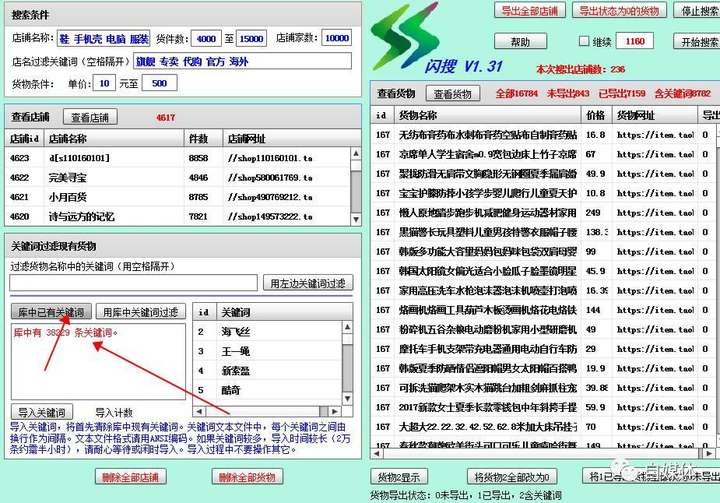Focus the 店铺名称 input field
This screenshot has height=503, width=720.
104,39
